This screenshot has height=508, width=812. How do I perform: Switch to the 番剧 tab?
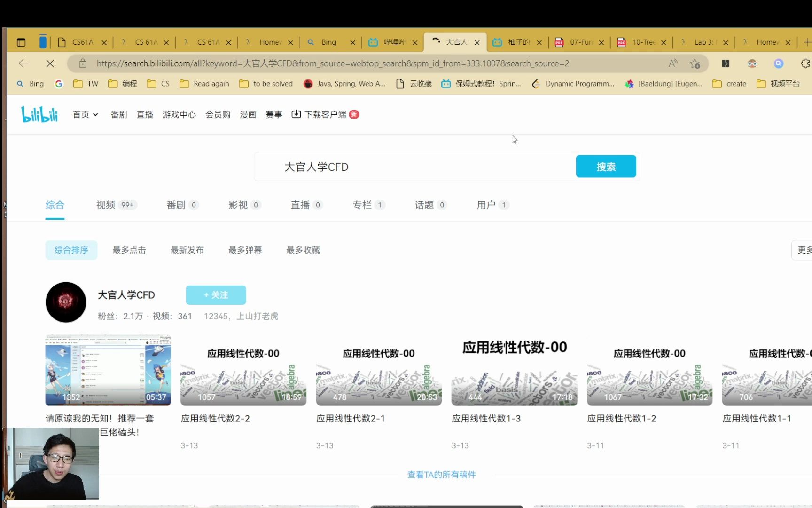(182, 205)
